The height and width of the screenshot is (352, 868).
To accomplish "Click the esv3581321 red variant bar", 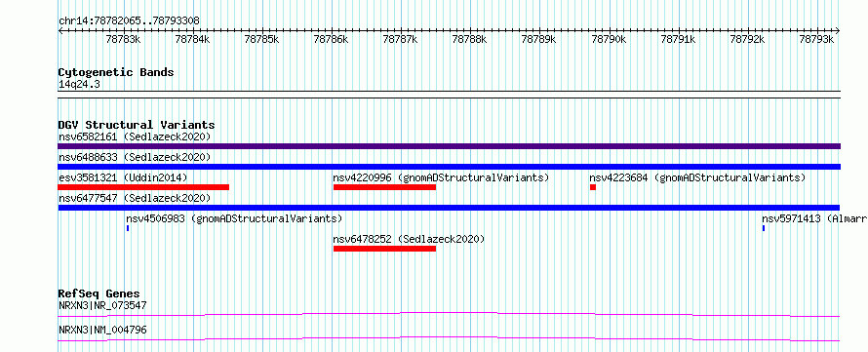I will 143,187.
